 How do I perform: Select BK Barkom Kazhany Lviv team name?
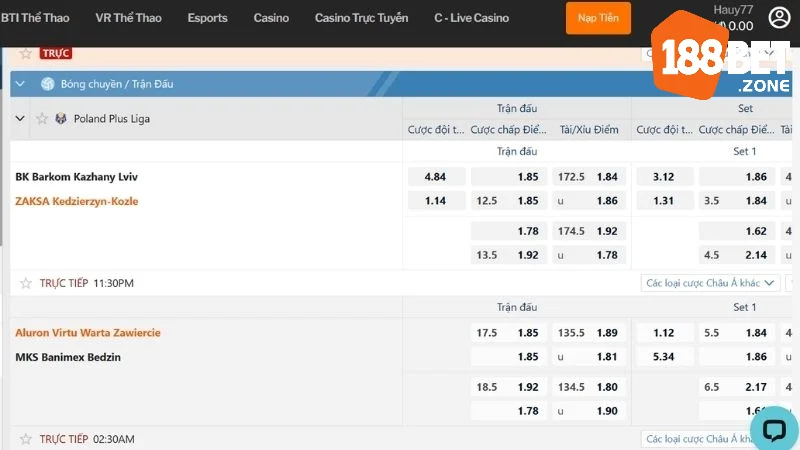pos(77,177)
